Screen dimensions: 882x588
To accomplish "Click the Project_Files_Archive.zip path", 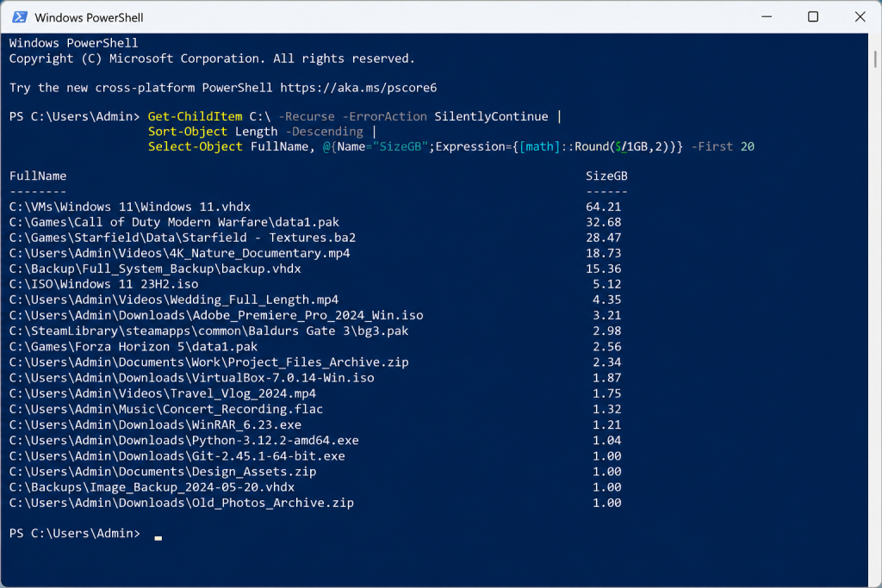I will (x=208, y=362).
